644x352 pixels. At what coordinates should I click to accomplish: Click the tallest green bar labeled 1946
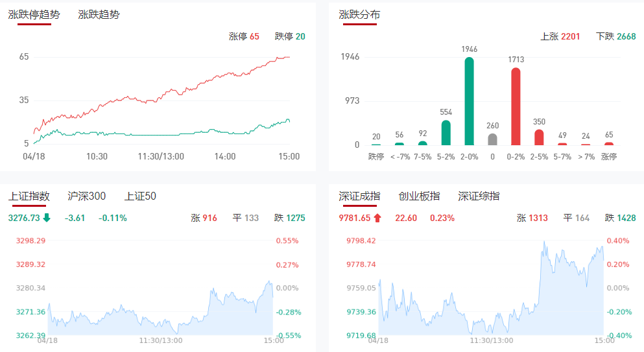[469, 101]
